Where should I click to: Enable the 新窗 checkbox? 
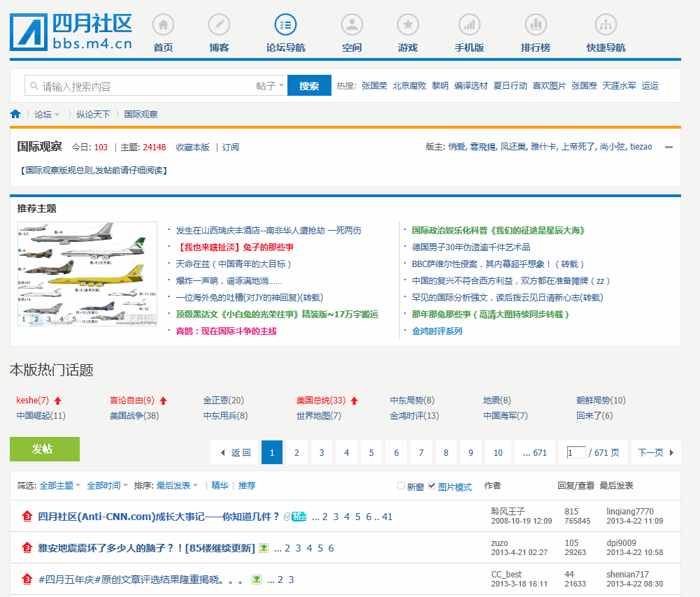pos(401,486)
